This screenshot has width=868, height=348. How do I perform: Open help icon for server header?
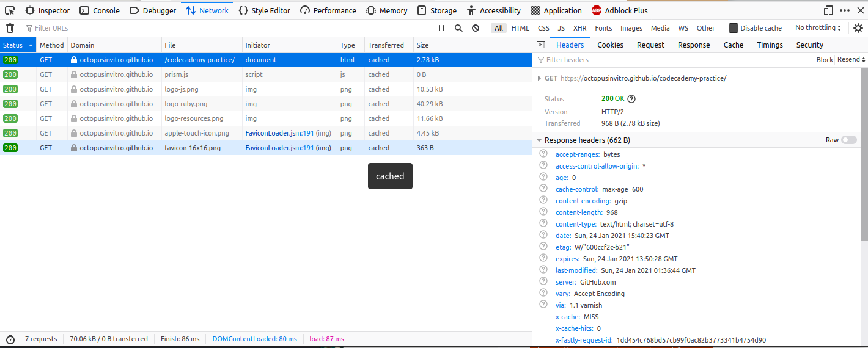coord(543,281)
